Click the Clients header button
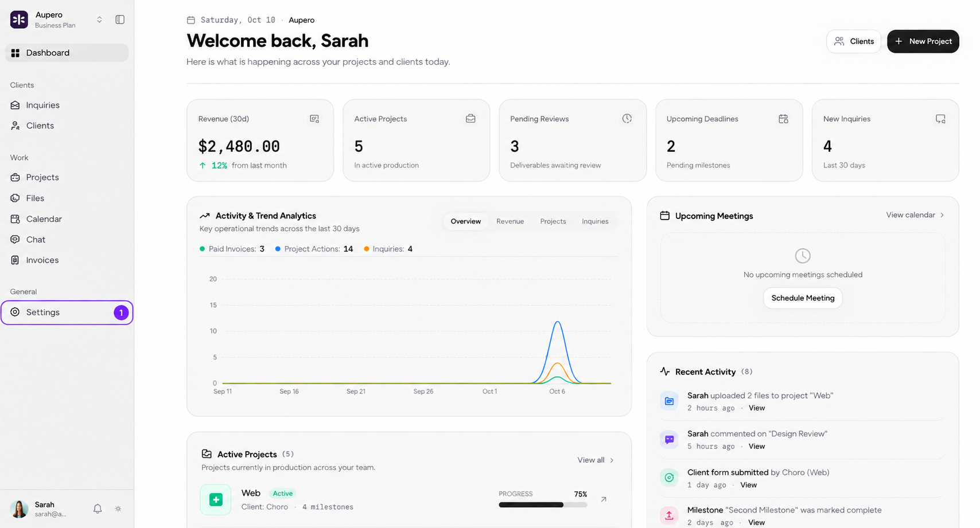 point(854,41)
